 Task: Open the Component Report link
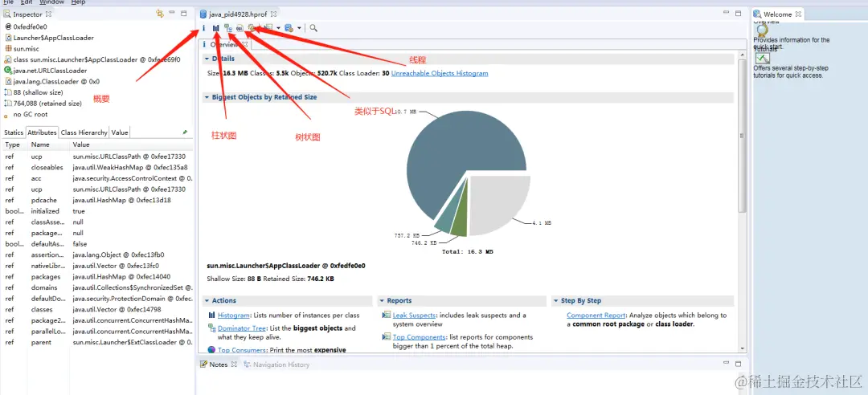point(596,316)
